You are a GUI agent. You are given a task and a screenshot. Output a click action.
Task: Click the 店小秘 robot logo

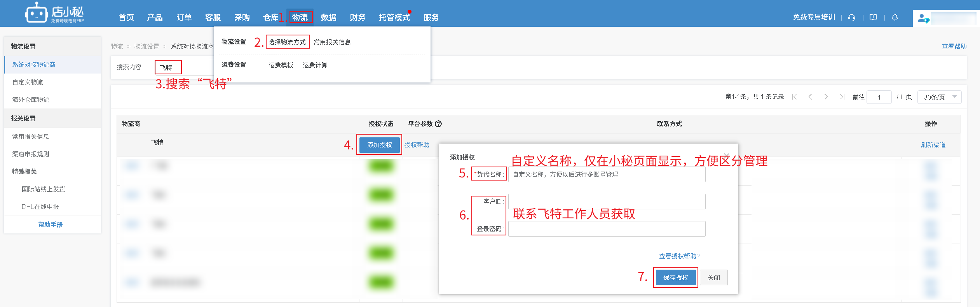37,14
